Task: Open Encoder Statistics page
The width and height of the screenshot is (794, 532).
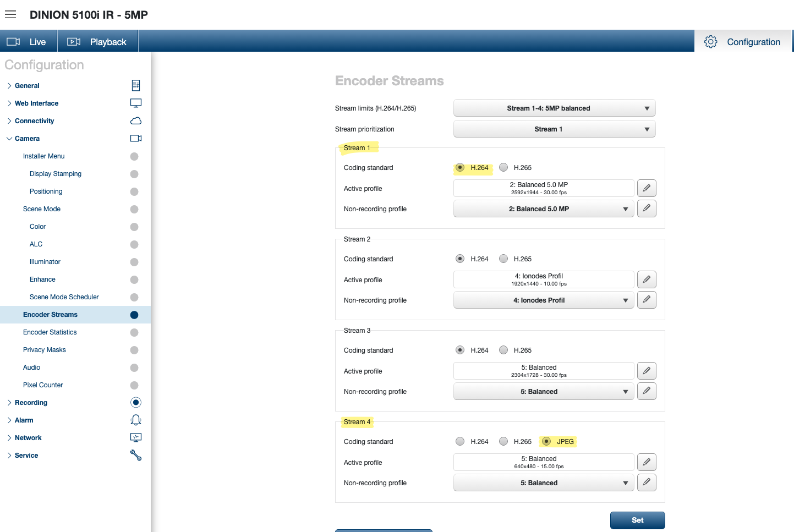Action: [50, 332]
